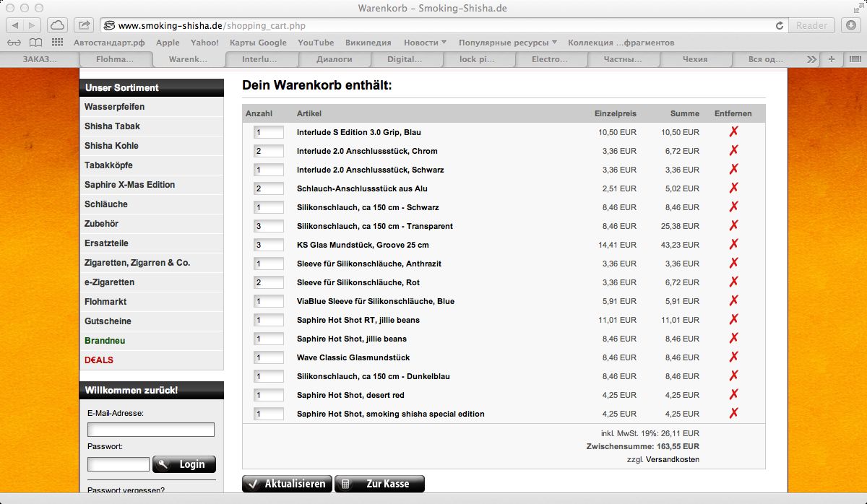Viewport: 867px width, 504px height.
Task: Delete ViaBlue Sleeve Blue from cart
Action: tap(733, 300)
